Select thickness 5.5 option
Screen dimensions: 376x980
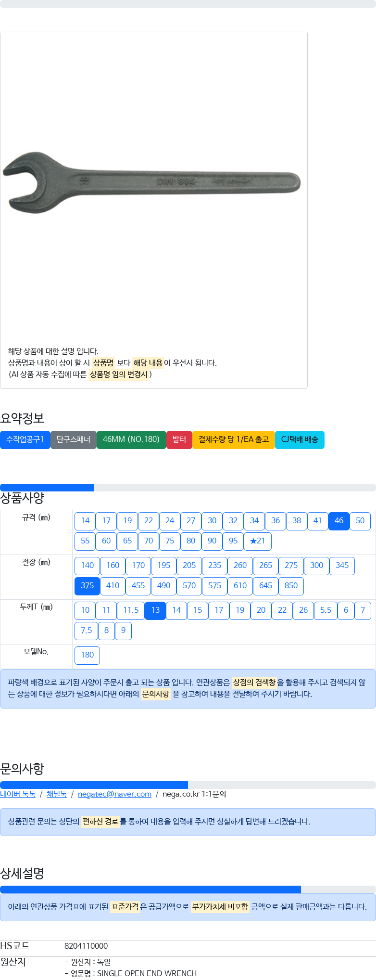tap(326, 610)
